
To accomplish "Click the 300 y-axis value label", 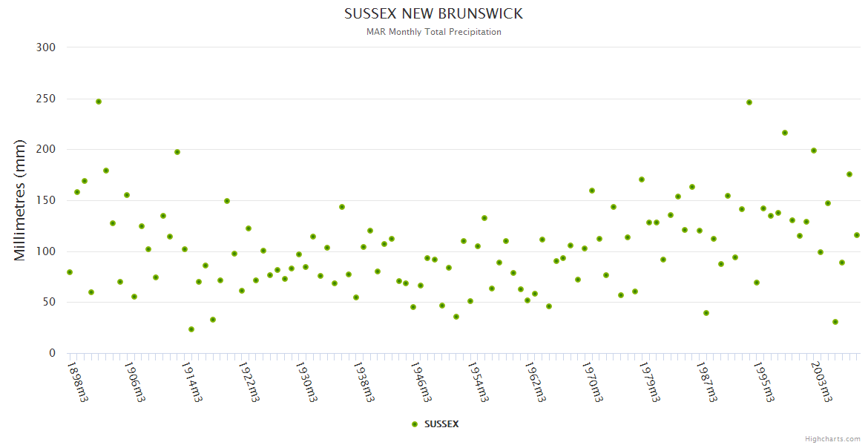I will (x=46, y=47).
